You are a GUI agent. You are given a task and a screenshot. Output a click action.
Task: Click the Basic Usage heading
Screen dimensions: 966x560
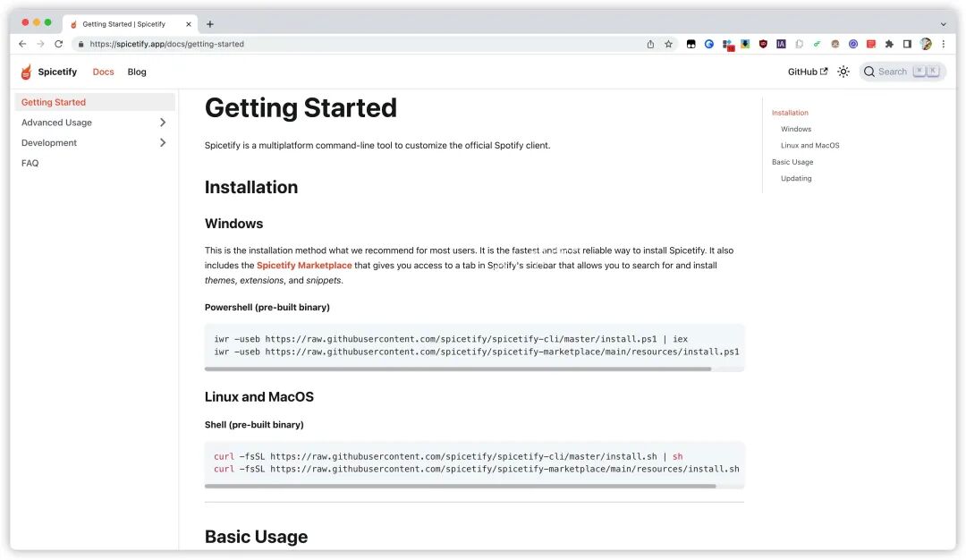257,537
